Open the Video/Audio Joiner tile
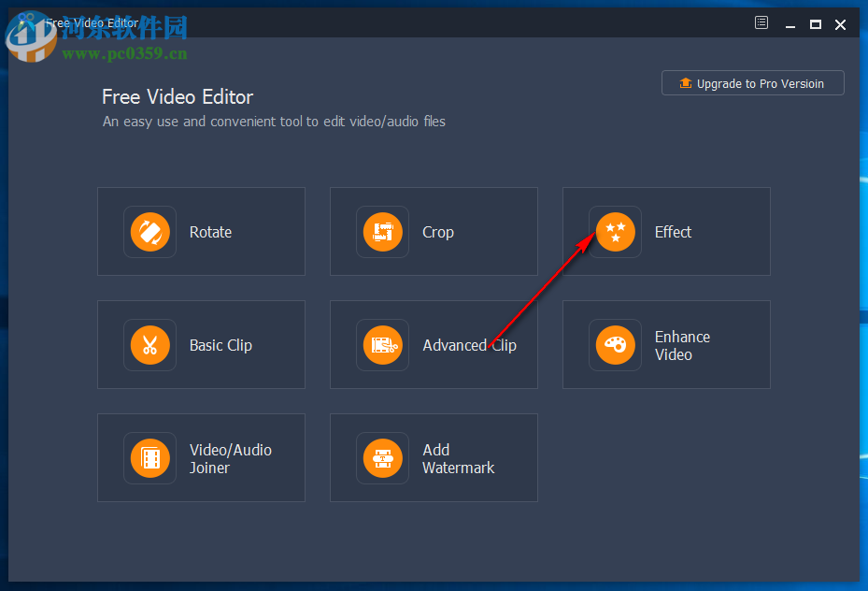Image resolution: width=868 pixels, height=591 pixels. (201, 458)
